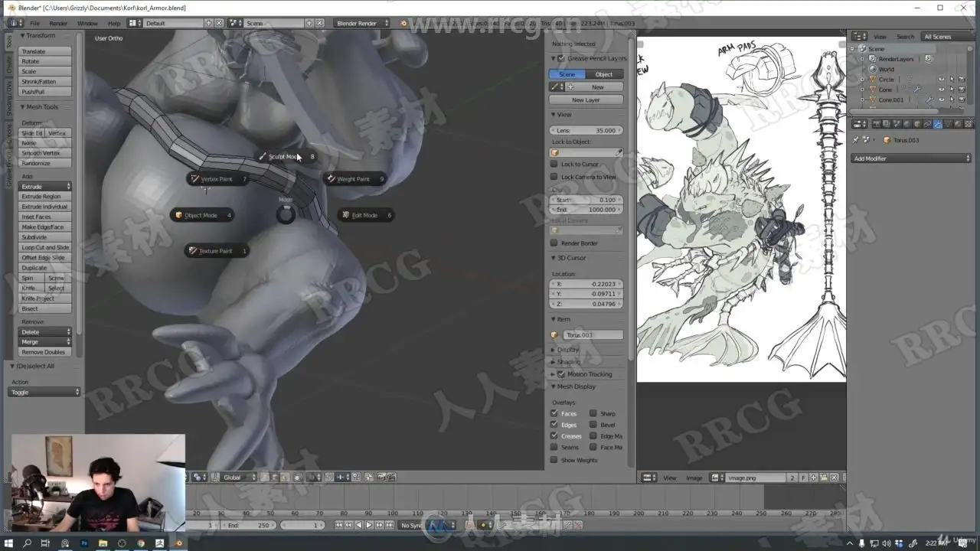Open the Window menu

point(87,24)
